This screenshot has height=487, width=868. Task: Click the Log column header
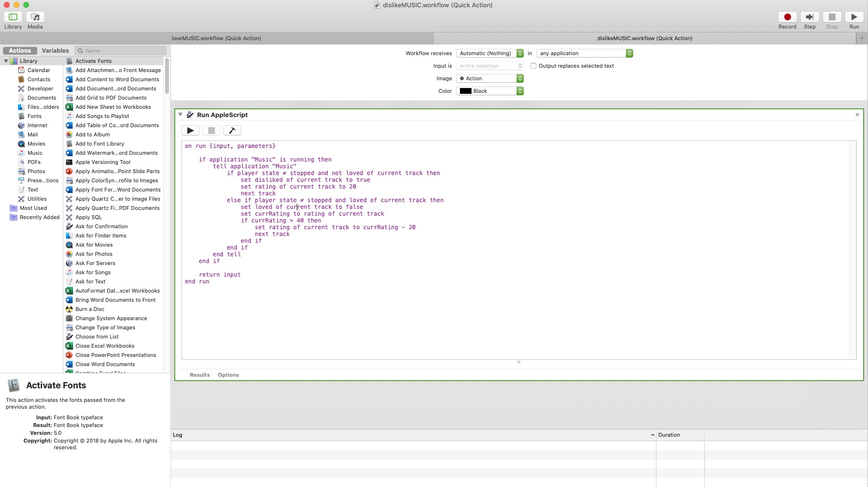[413, 435]
